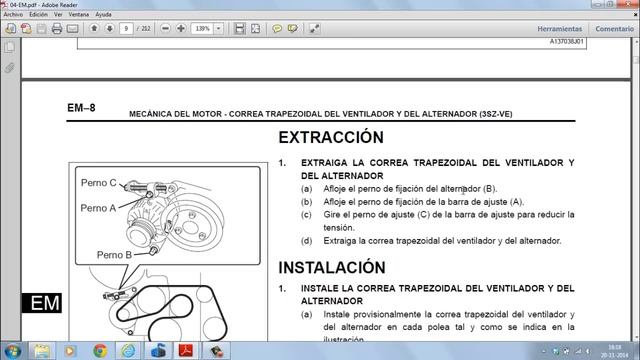Click the convert to PDF online icon
This screenshot has height=360, width=640.
coord(11,29)
